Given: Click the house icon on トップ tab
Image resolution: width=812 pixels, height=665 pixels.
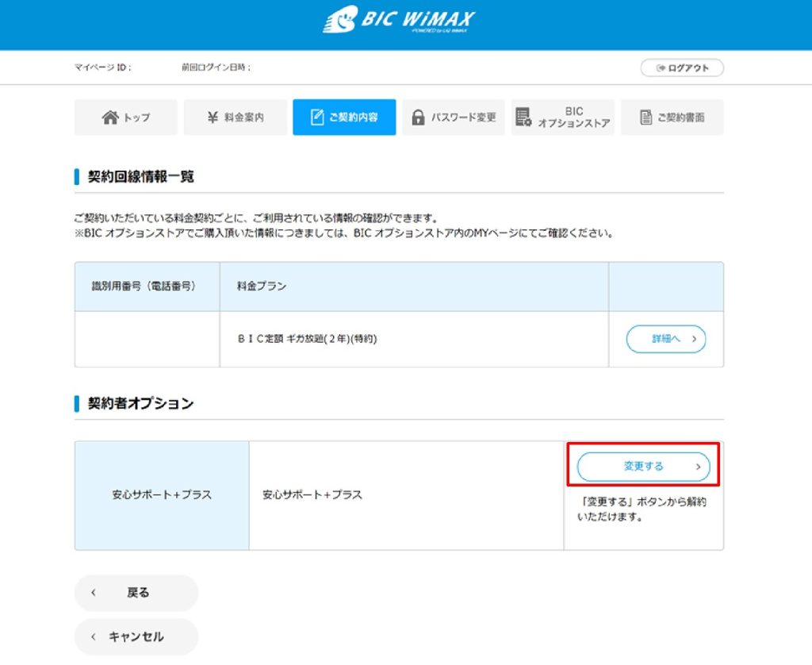Looking at the screenshot, I should tap(109, 117).
